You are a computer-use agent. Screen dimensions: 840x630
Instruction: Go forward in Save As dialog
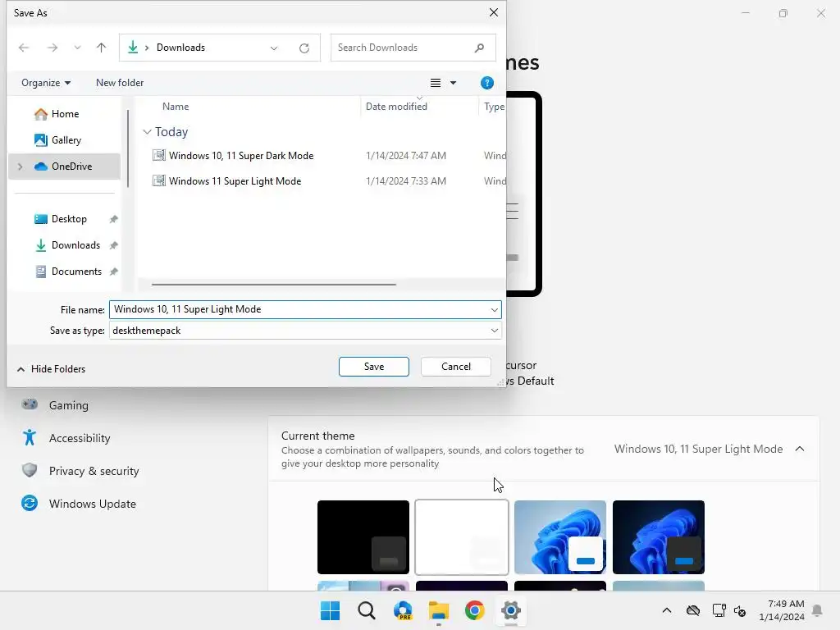pyautogui.click(x=52, y=48)
